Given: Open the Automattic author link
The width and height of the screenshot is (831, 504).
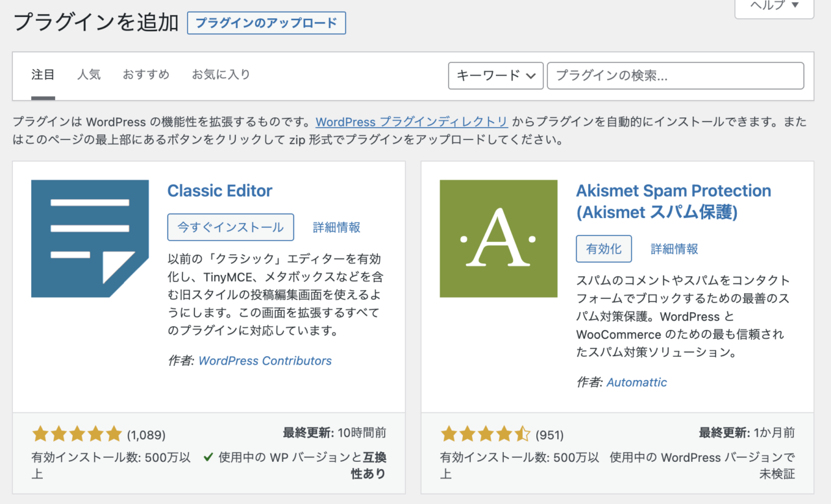Looking at the screenshot, I should [637, 382].
